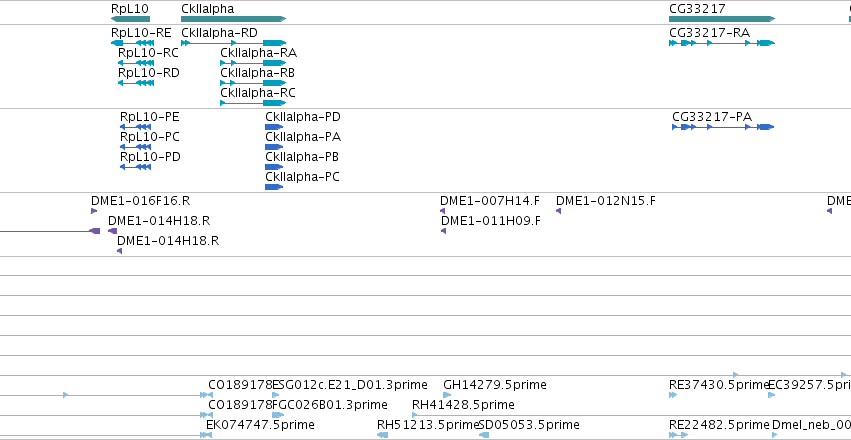Select EST FGC026B01.3prime
Viewport: 851px width, 440px height.
click(278, 415)
